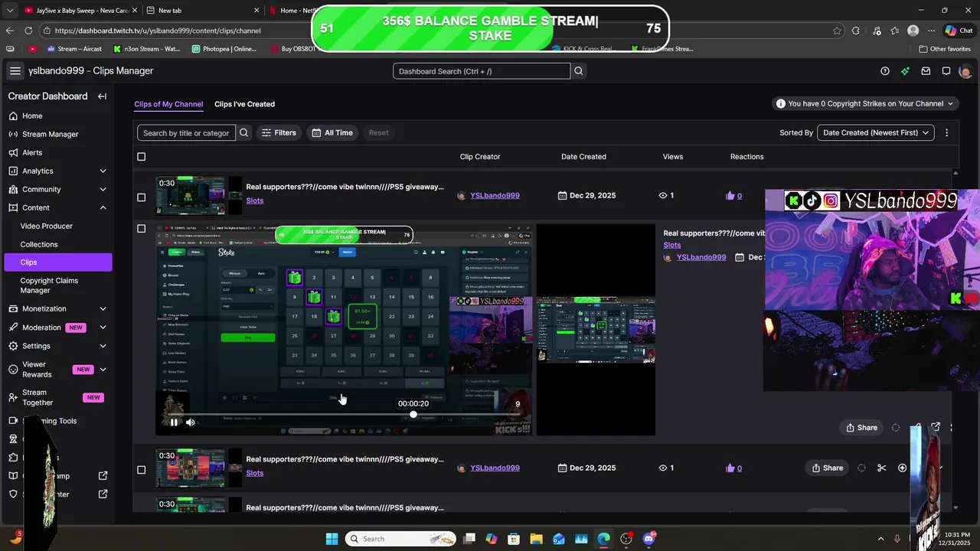Viewport: 980px width, 551px height.
Task: Click the green sparkle icon in header
Action: [906, 71]
